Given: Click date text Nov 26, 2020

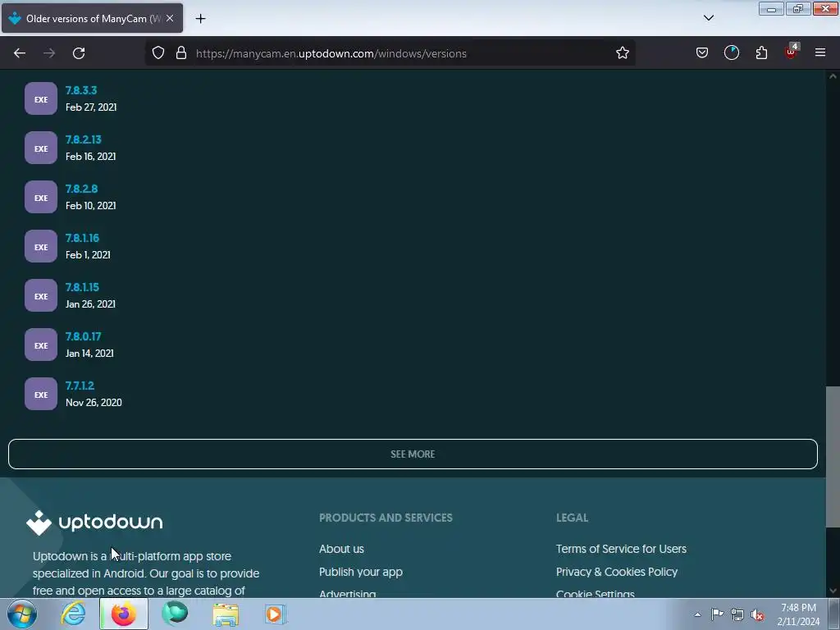Looking at the screenshot, I should coord(94,402).
